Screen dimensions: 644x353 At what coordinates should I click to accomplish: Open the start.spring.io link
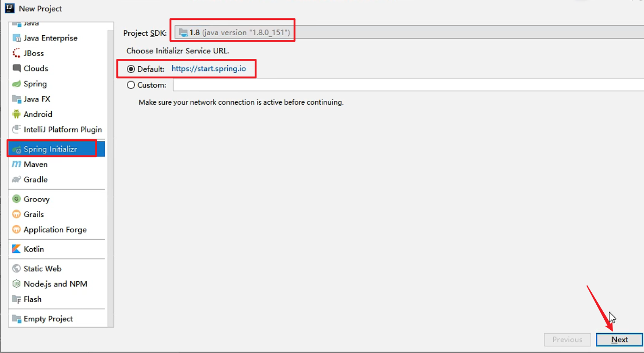click(x=209, y=69)
